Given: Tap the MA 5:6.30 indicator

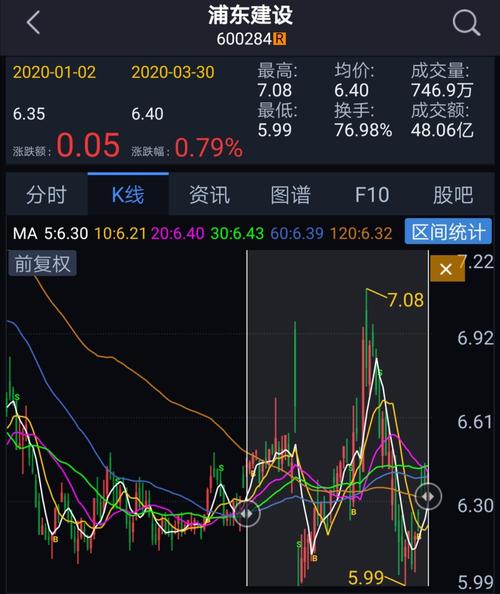Looking at the screenshot, I should 50,233.
